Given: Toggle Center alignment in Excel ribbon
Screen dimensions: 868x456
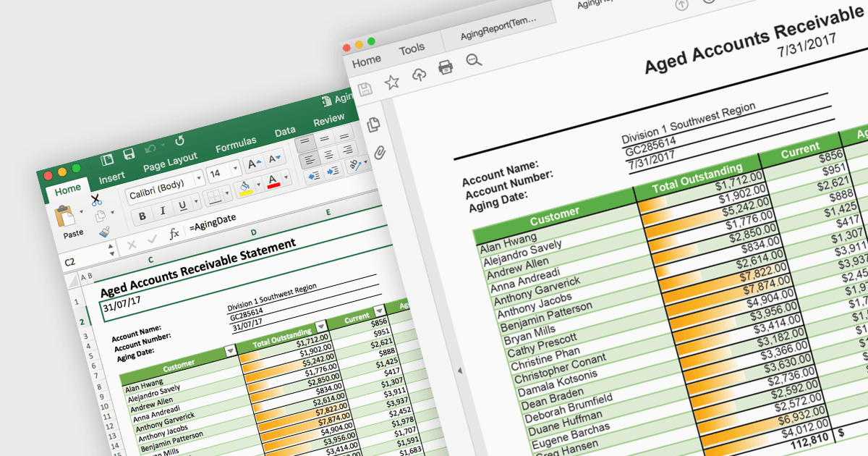Looking at the screenshot, I should point(329,154).
